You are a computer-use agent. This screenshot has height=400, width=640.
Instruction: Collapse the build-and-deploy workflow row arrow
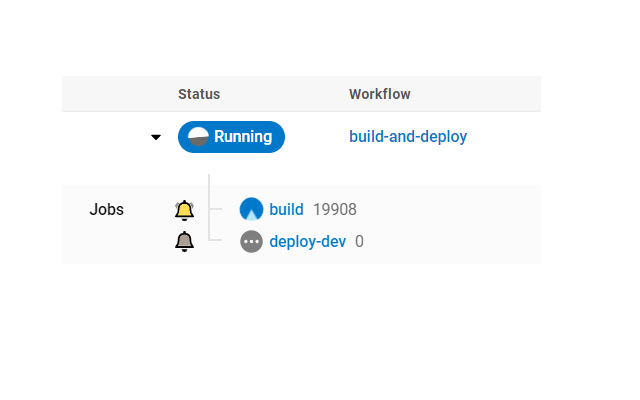(x=156, y=137)
